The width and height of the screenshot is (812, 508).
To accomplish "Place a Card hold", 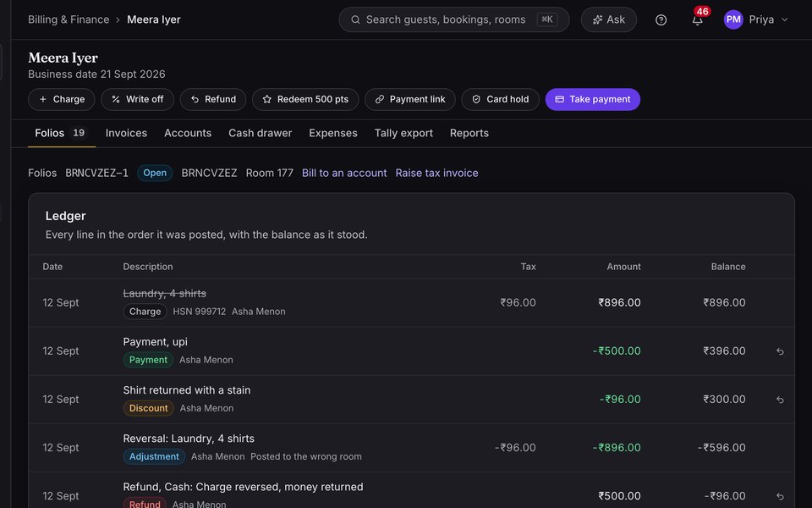I will pyautogui.click(x=500, y=100).
